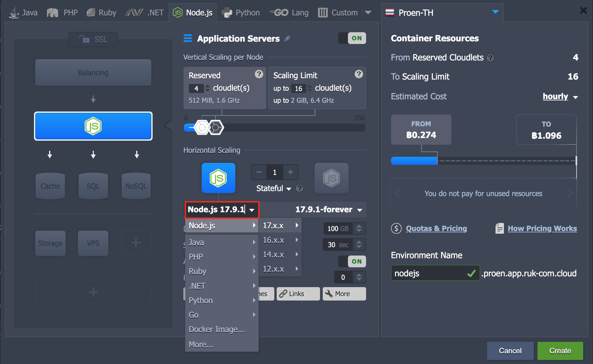Select the Balancing block
Viewport: 593px width, 364px height.
click(x=93, y=73)
